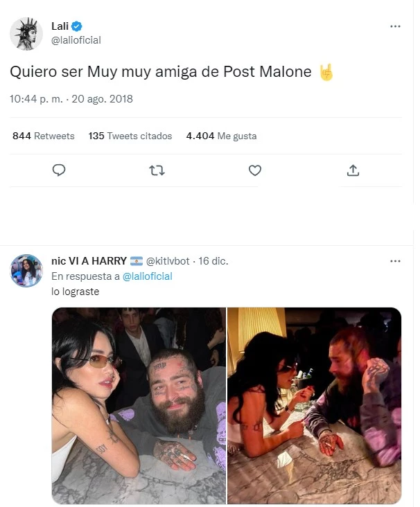Screen dimensions: 420x507
Task: Open nic VI A HARRY's avatar
Action: (x=27, y=270)
